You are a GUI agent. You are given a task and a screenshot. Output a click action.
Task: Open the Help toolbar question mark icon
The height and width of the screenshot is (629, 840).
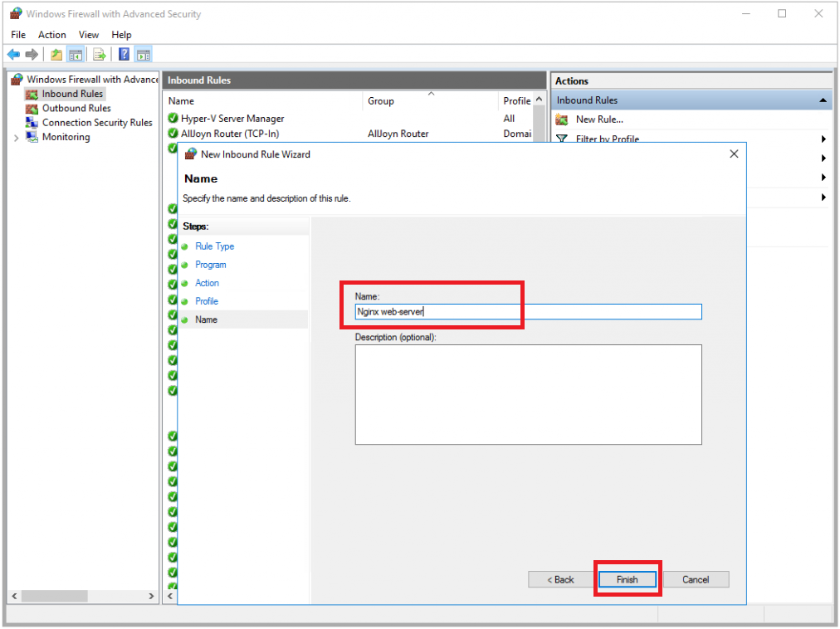(x=124, y=54)
